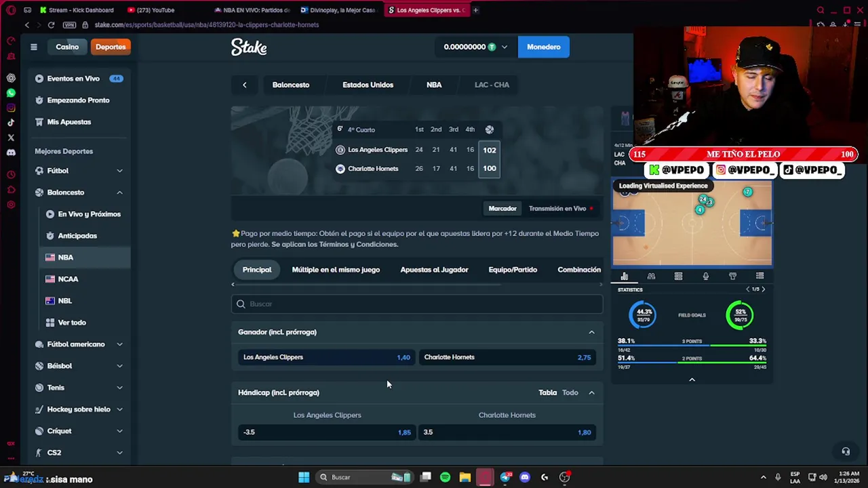Open Mis Apuestas in sidebar
Screen dimensions: 868x488
point(68,122)
